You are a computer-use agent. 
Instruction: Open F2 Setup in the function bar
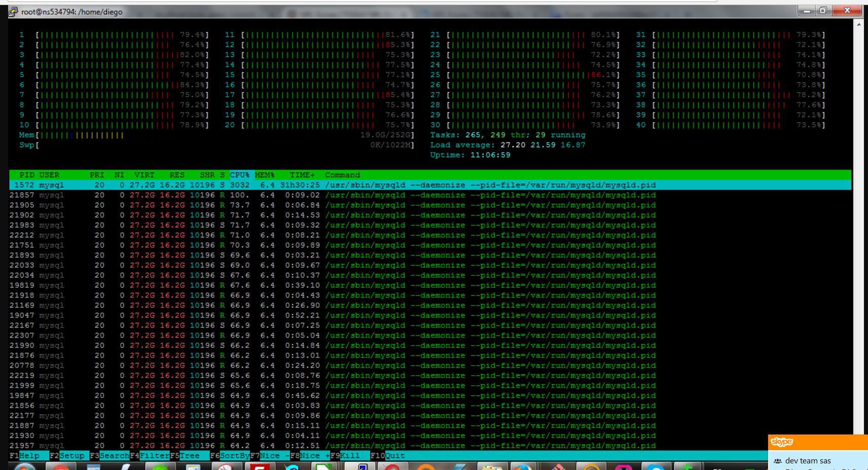point(68,455)
